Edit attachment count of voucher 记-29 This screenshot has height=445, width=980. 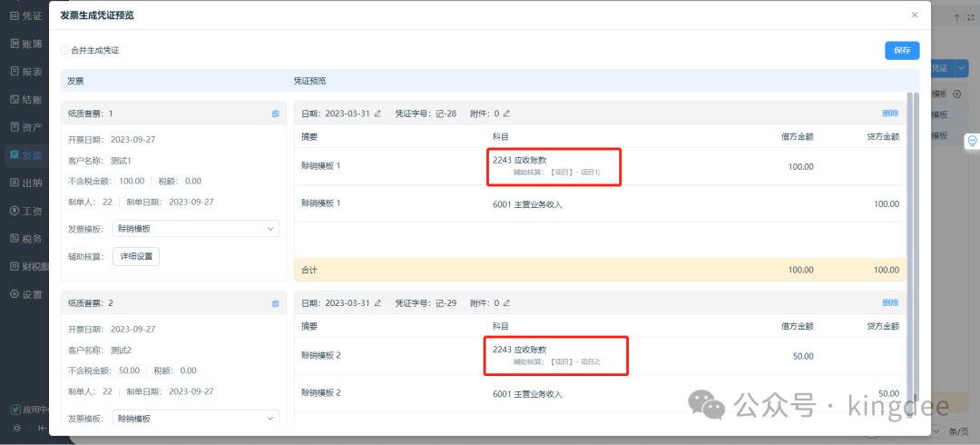point(507,303)
